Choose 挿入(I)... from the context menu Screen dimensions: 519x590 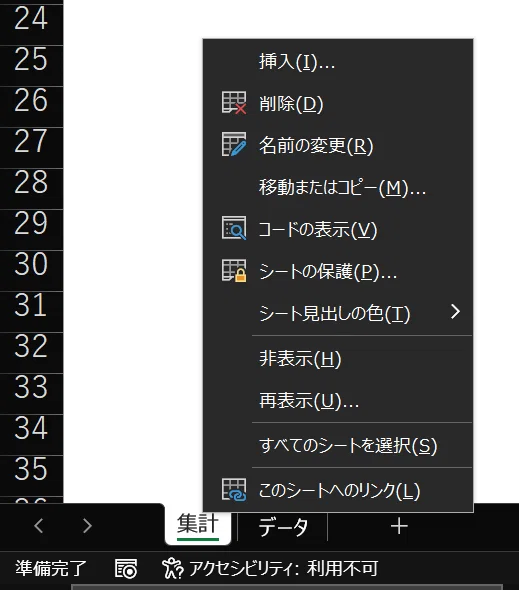[338, 61]
